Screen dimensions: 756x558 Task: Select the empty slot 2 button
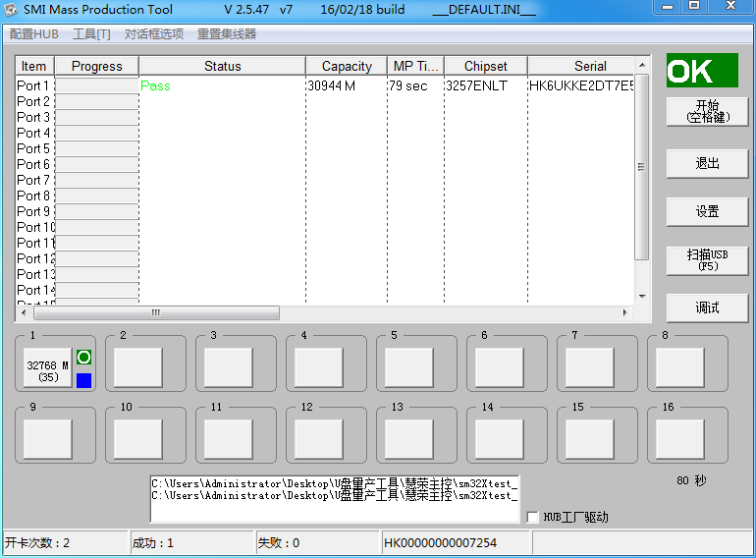(x=137, y=368)
